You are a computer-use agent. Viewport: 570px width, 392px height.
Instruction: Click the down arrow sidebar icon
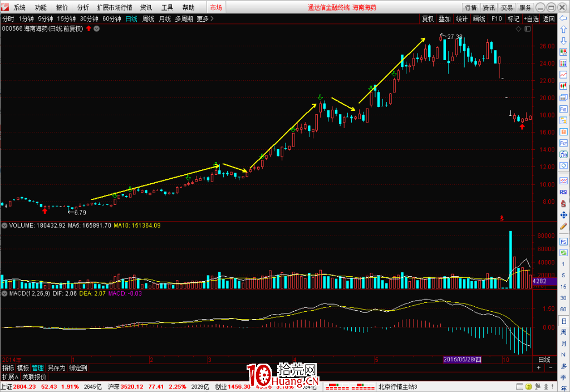(563, 41)
